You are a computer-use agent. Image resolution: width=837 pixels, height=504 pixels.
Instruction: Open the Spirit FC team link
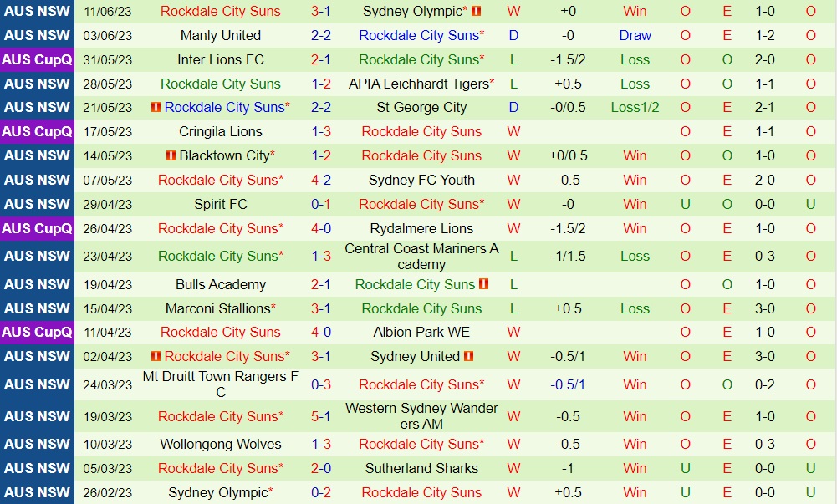click(221, 204)
